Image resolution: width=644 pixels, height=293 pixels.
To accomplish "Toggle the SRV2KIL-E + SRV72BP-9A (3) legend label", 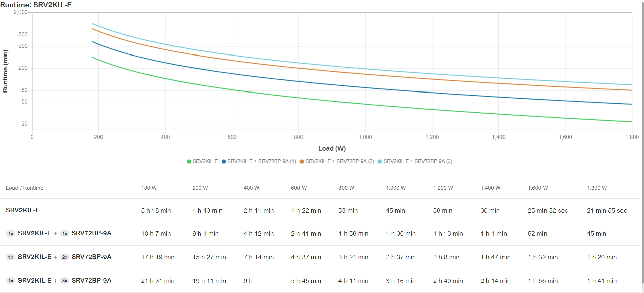I will 418,161.
